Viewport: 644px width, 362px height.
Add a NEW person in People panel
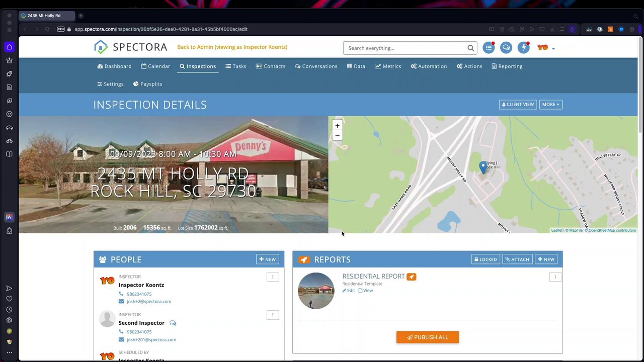267,259
